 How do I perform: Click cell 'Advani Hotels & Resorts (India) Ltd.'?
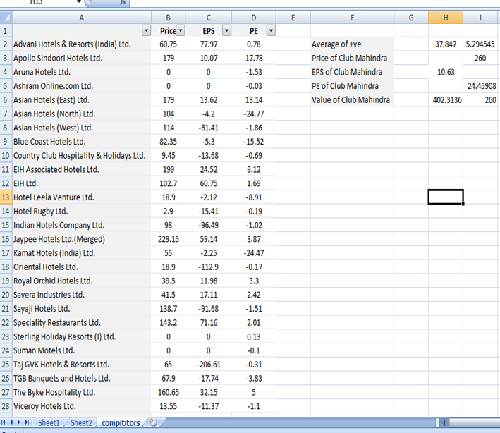pos(82,44)
